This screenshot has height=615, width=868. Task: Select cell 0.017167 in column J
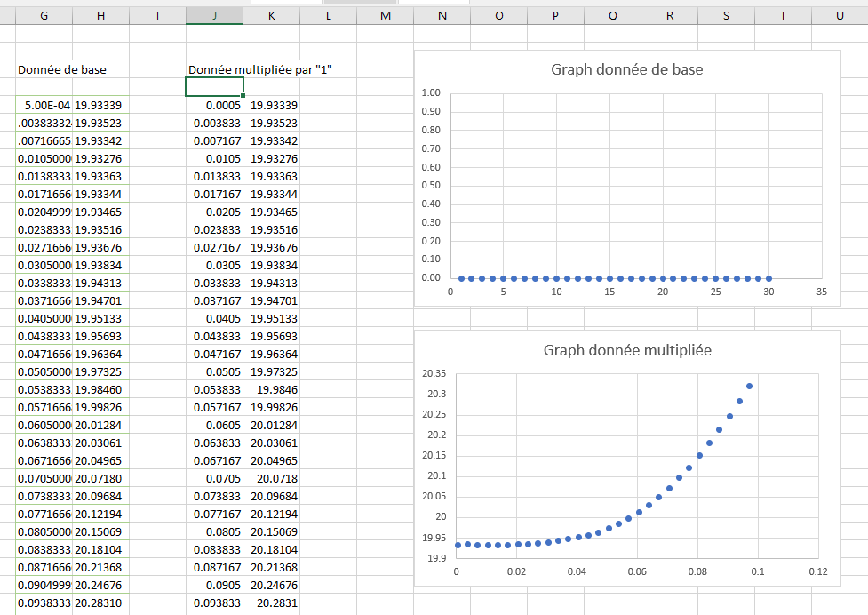pos(215,195)
